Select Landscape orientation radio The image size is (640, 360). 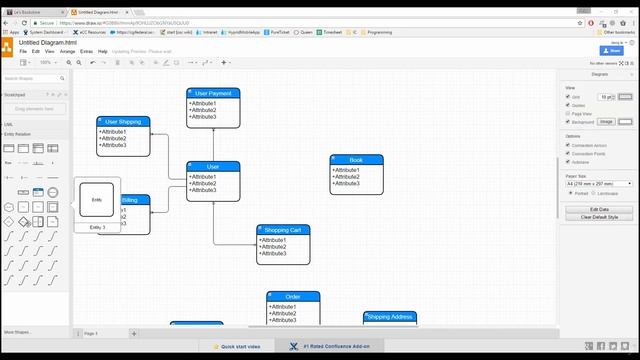pyautogui.click(x=593, y=193)
